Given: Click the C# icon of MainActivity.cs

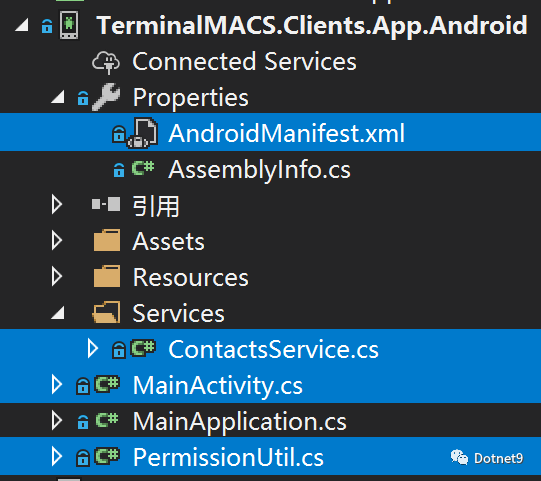Looking at the screenshot, I should tap(107, 384).
